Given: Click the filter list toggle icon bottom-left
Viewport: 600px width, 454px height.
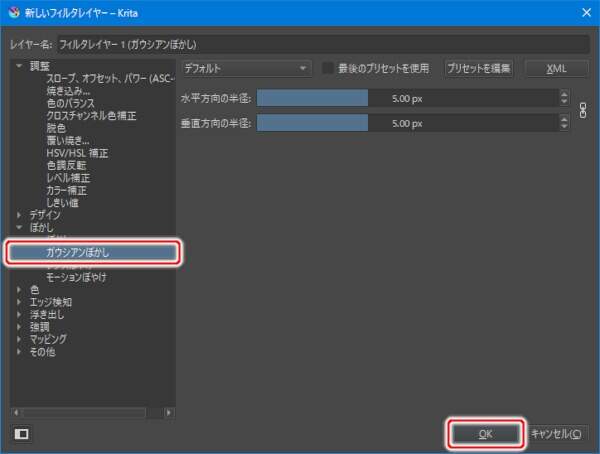Looking at the screenshot, I should click(x=21, y=434).
